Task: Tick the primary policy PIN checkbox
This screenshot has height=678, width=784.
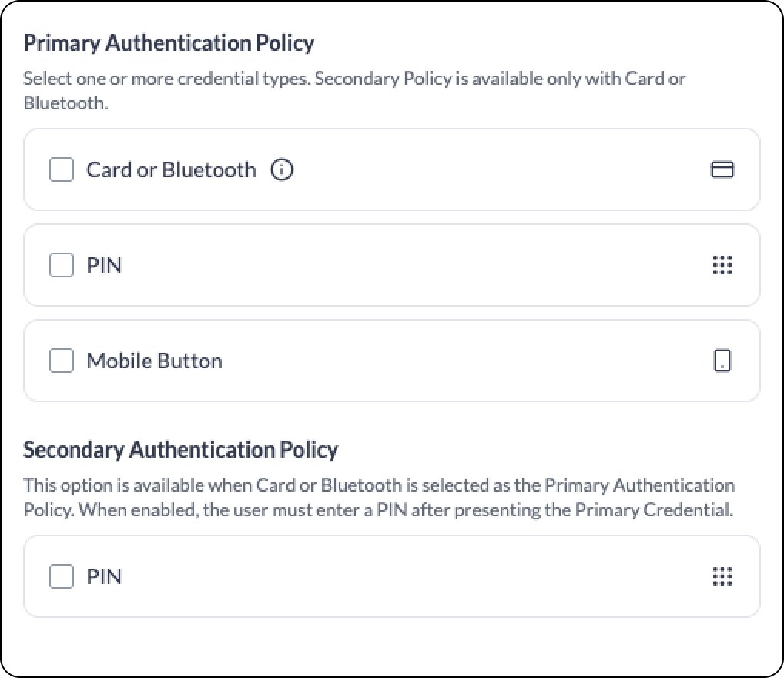Action: click(x=62, y=265)
